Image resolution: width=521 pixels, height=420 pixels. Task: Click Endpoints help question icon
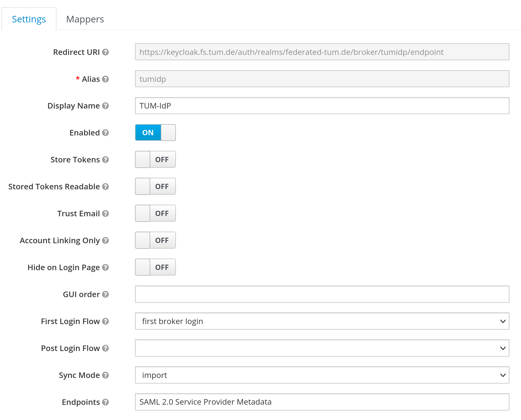tap(105, 402)
